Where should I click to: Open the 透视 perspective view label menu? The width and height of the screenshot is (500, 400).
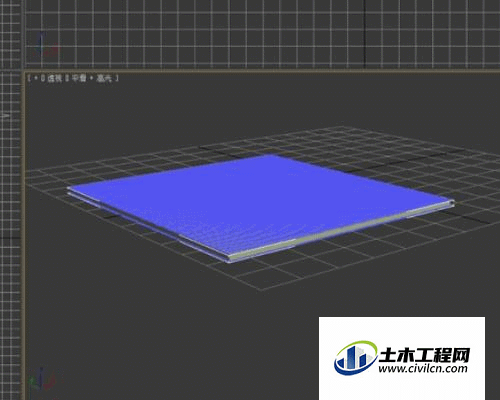click(55, 78)
